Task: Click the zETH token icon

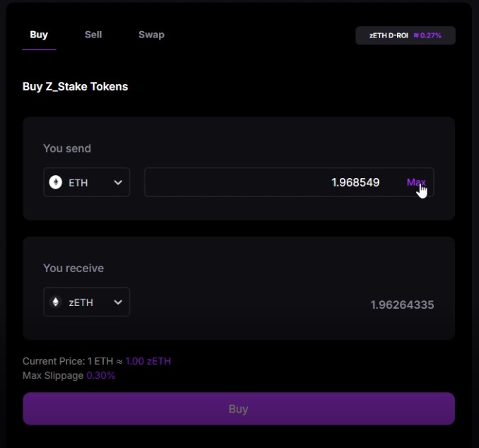Action: 56,302
